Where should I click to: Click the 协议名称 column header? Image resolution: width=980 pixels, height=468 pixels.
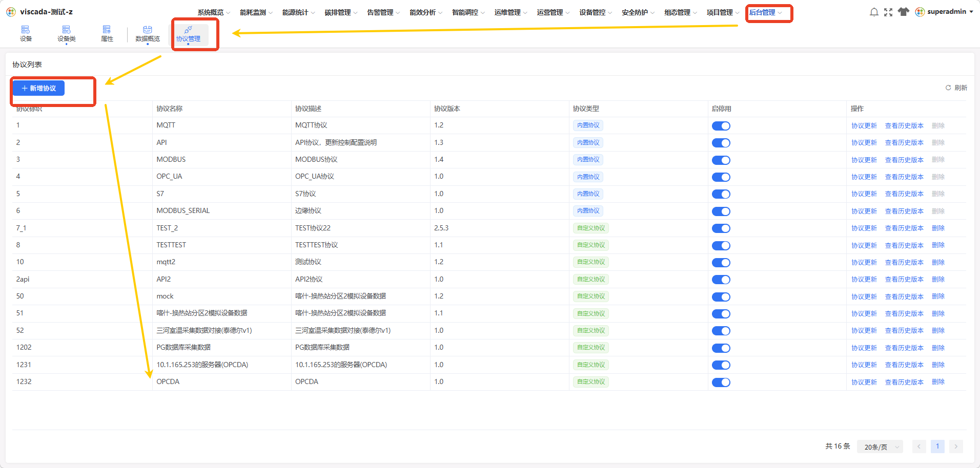click(x=170, y=109)
